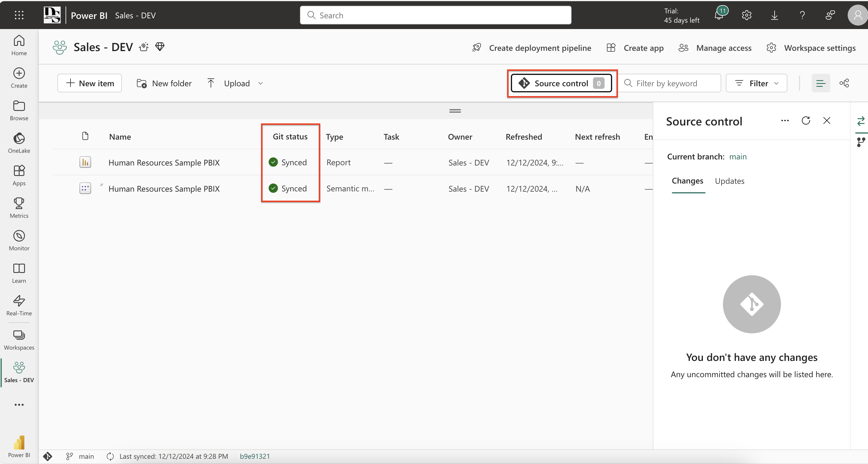This screenshot has width=868, height=464.
Task: Sort by the Name column header
Action: pos(120,136)
